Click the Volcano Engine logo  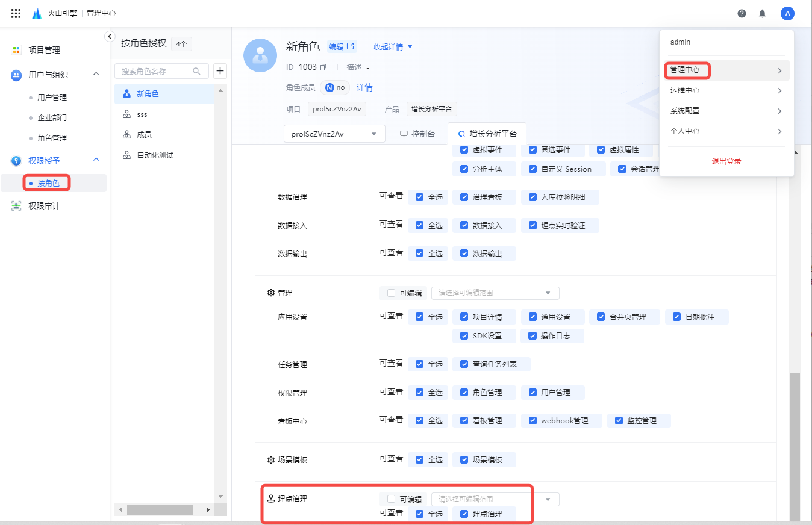[x=37, y=13]
